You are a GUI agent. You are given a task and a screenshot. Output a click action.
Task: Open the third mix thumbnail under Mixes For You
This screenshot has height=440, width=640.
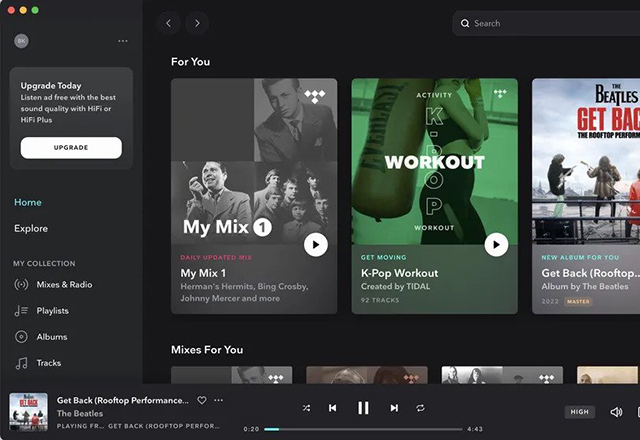502,375
